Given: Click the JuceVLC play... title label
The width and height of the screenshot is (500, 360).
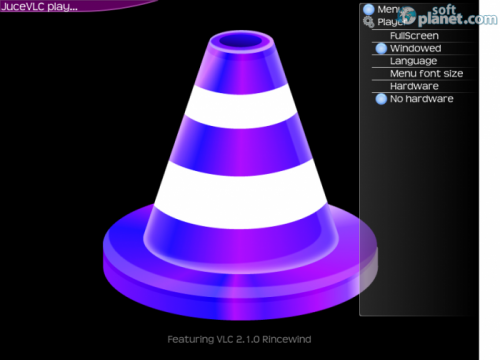Looking at the screenshot, I should click(x=39, y=6).
